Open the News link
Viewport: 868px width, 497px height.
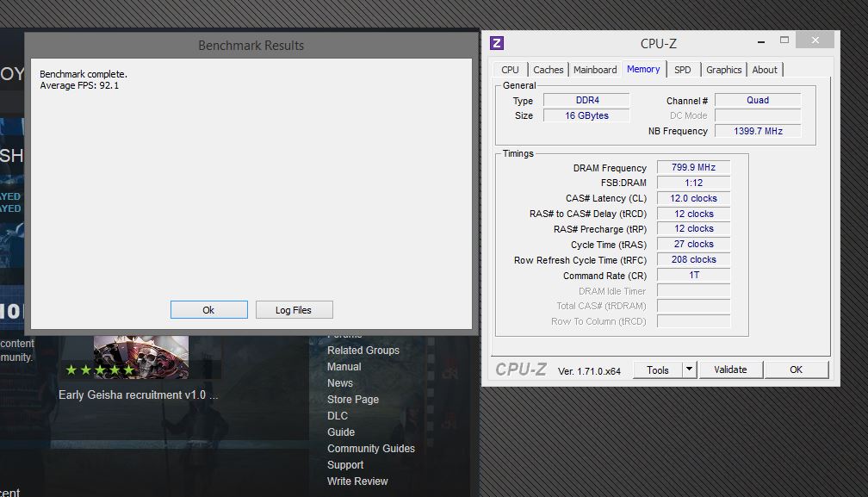point(340,383)
